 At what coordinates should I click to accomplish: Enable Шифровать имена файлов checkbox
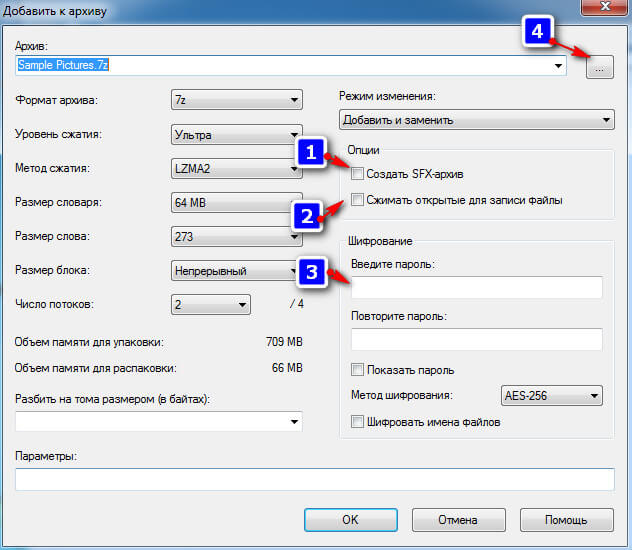click(358, 422)
